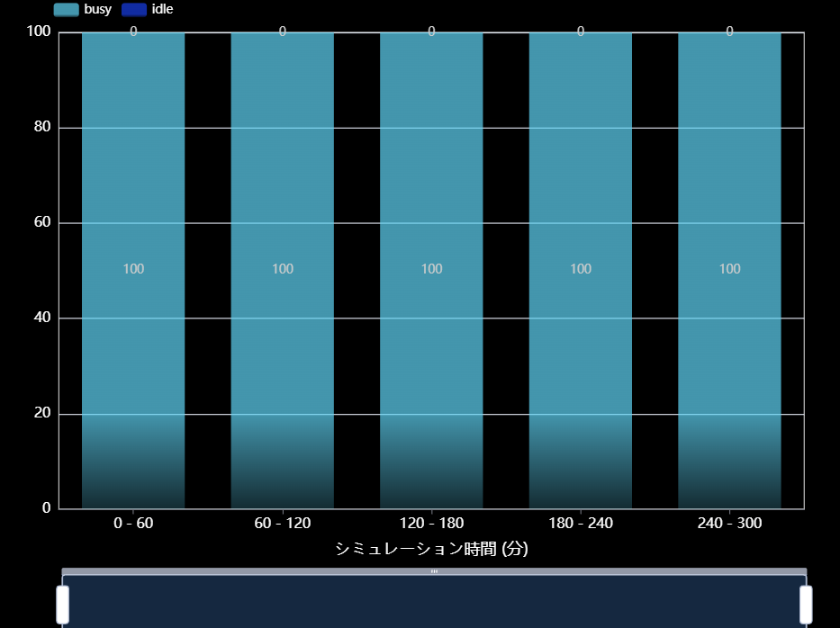Click the left handle of the zoom slider
840x628 pixels.
tap(63, 604)
